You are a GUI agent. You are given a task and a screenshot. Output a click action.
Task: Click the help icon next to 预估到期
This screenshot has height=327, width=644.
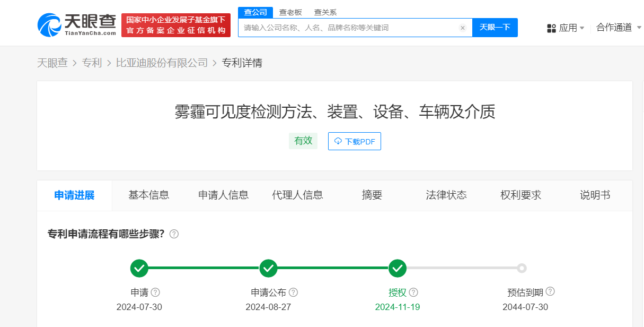coord(550,291)
